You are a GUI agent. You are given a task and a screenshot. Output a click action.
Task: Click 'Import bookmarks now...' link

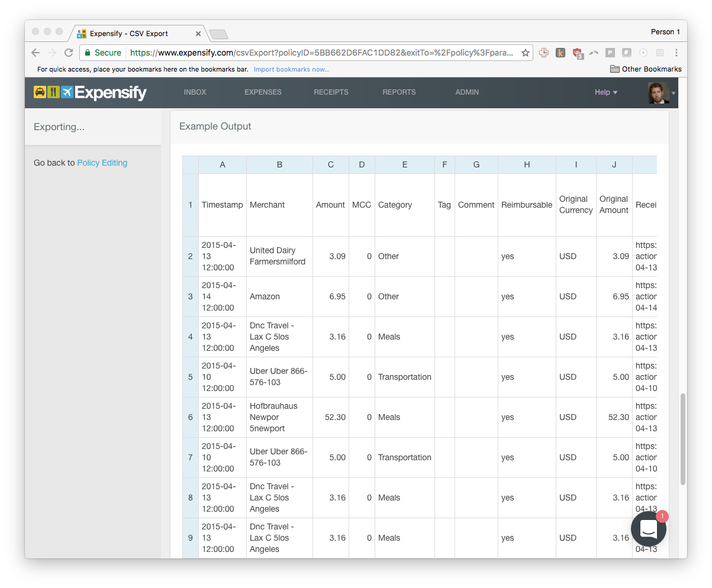(x=291, y=69)
